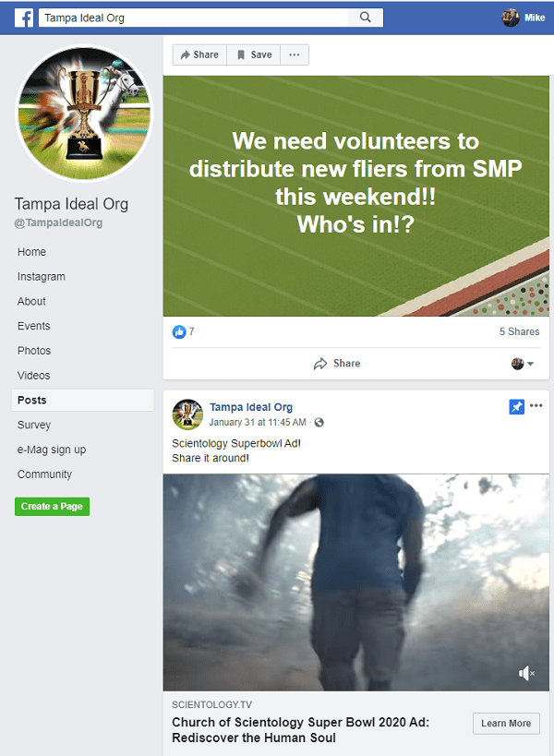Expand the post-as profile dropdown arrow

[x=530, y=364]
